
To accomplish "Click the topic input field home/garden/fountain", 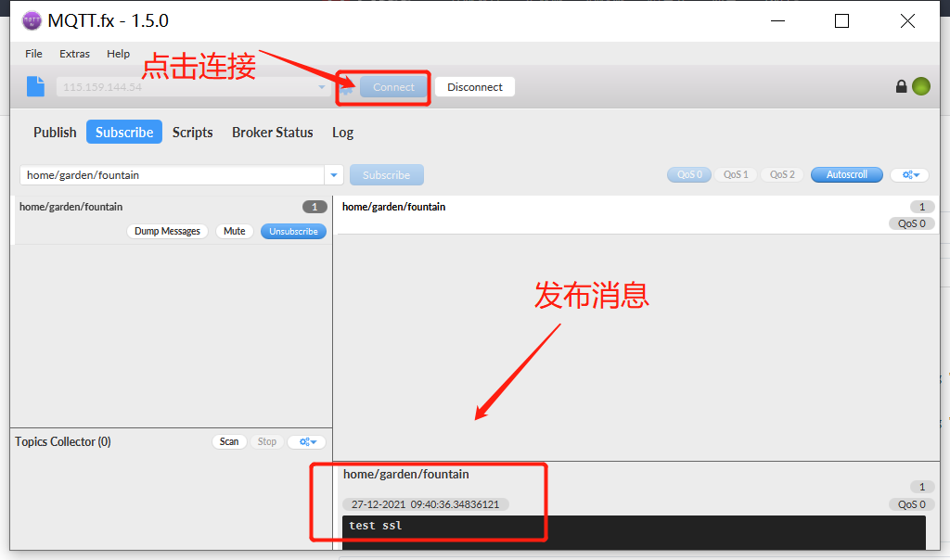I will pos(172,175).
